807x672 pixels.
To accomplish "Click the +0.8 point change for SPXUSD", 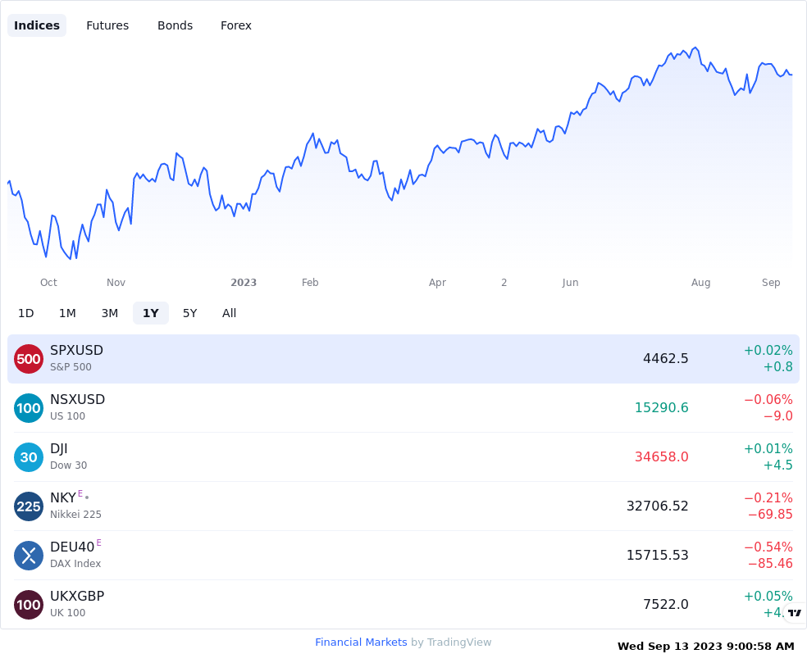I will (x=777, y=366).
